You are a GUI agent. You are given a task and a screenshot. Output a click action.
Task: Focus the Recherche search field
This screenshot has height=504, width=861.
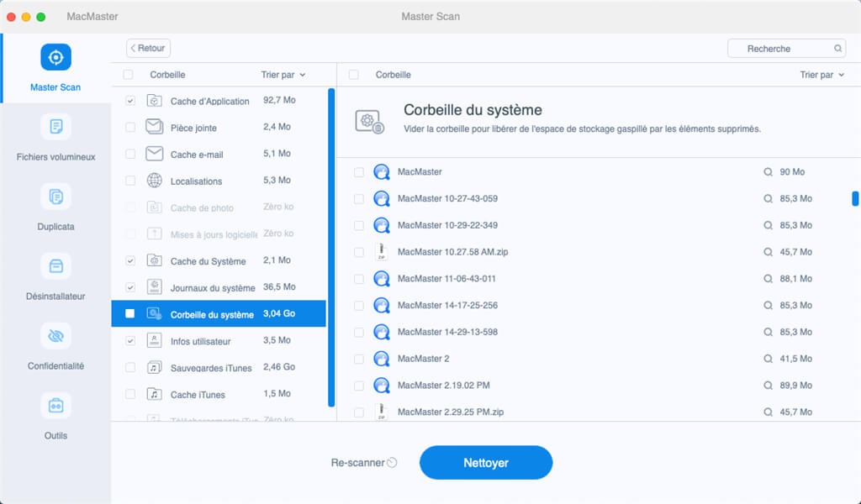(786, 48)
